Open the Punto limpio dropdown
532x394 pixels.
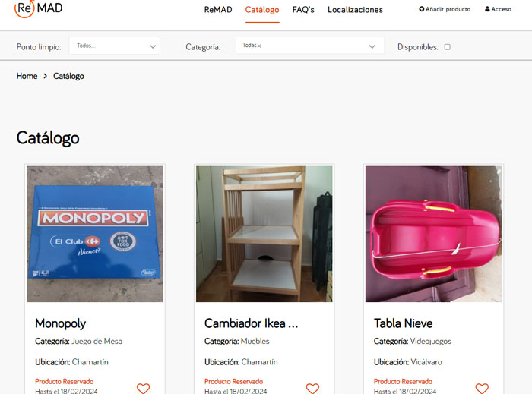click(114, 46)
